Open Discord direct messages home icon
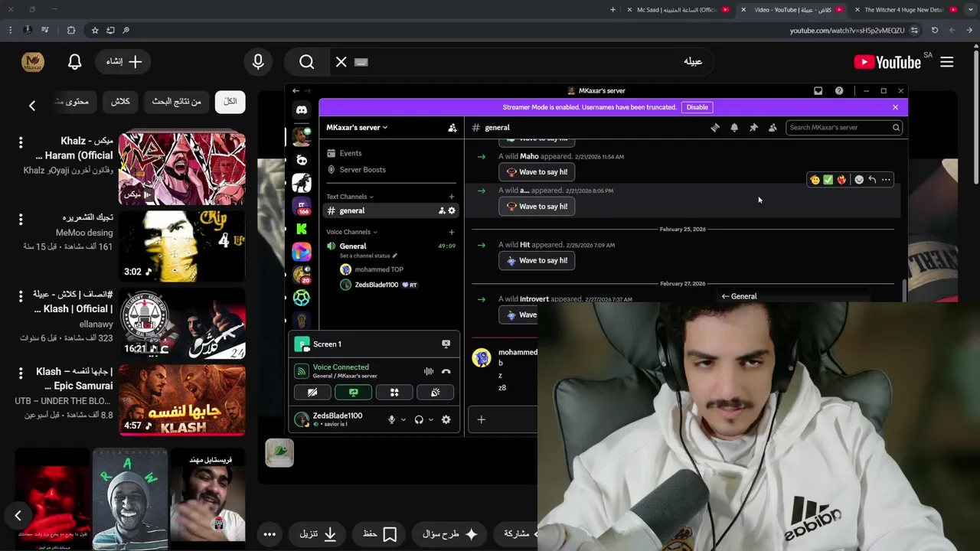 (302, 110)
